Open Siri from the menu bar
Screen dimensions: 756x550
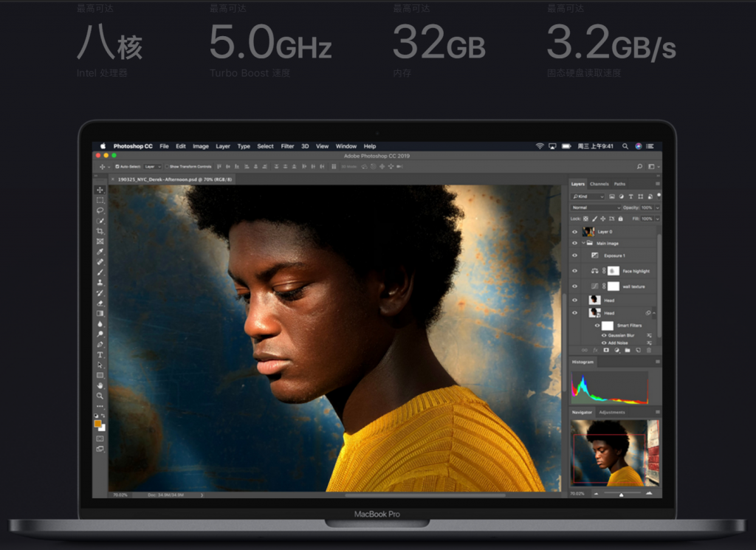pos(639,146)
